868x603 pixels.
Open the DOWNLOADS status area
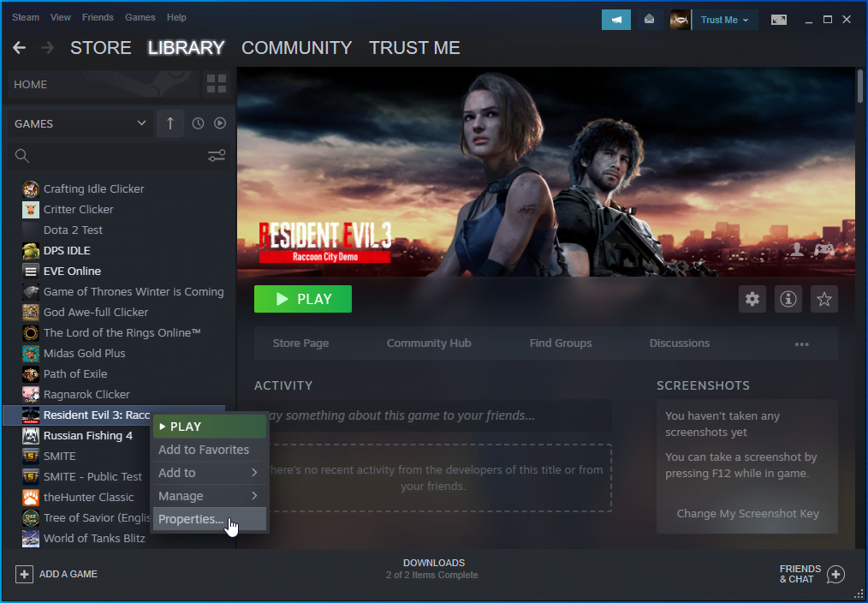click(x=433, y=569)
